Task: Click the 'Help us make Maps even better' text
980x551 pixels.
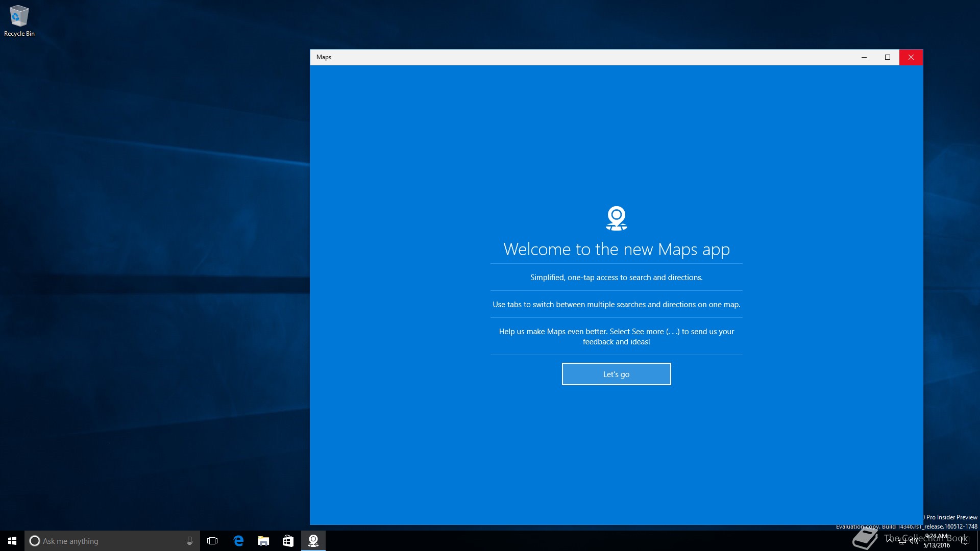Action: (616, 337)
